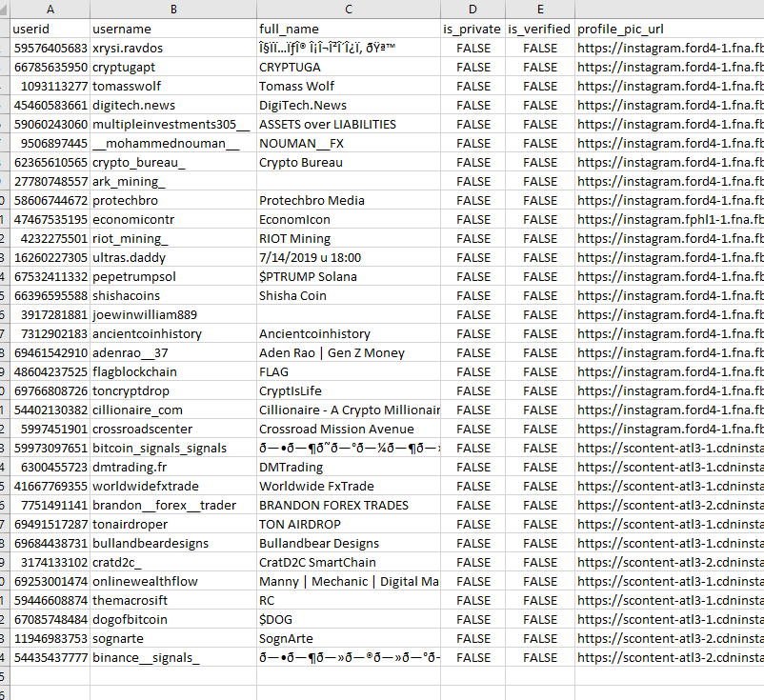Image resolution: width=764 pixels, height=700 pixels.
Task: Select the '$DOG' full name cell
Action: click(349, 619)
